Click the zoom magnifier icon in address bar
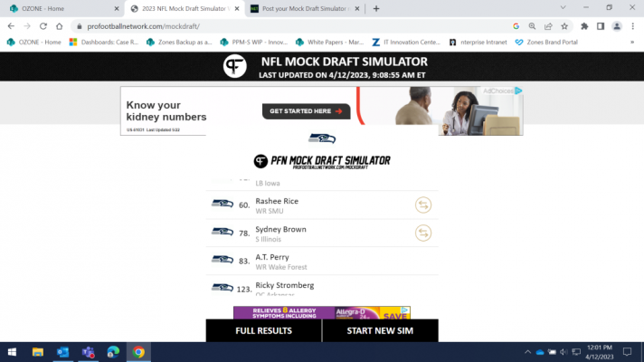Image resolution: width=644 pixels, height=362 pixels. [x=532, y=26]
